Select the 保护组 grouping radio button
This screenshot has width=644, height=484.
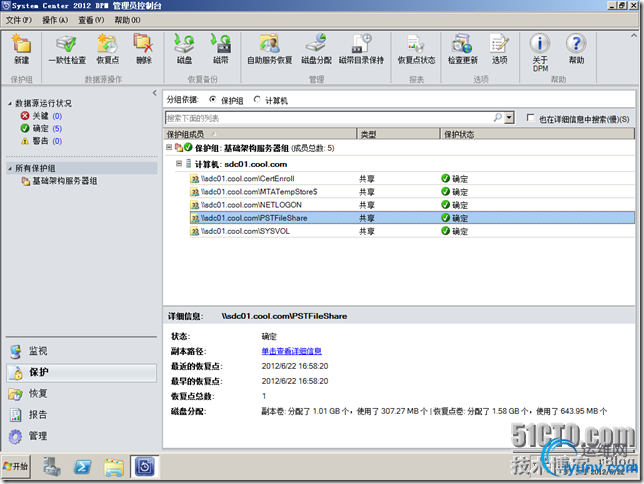click(x=213, y=99)
